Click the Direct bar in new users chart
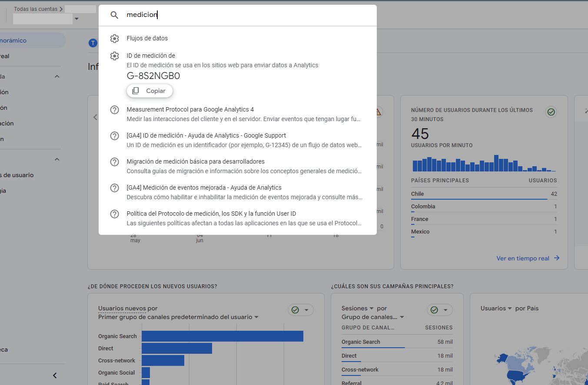The width and height of the screenshot is (588, 385). tap(177, 348)
